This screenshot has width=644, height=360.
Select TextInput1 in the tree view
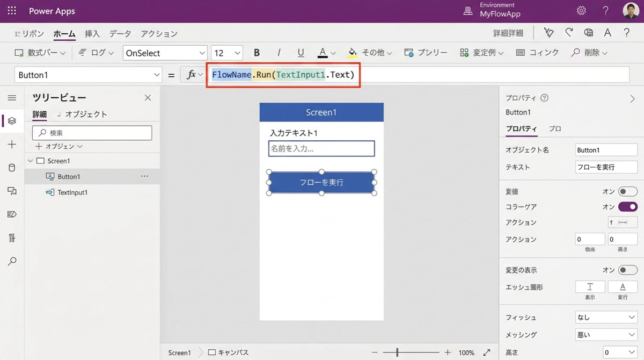72,192
